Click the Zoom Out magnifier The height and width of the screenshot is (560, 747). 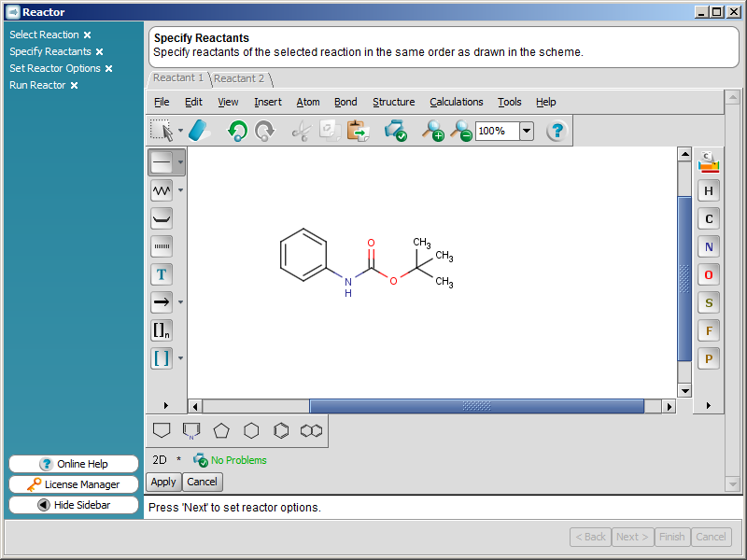(460, 131)
